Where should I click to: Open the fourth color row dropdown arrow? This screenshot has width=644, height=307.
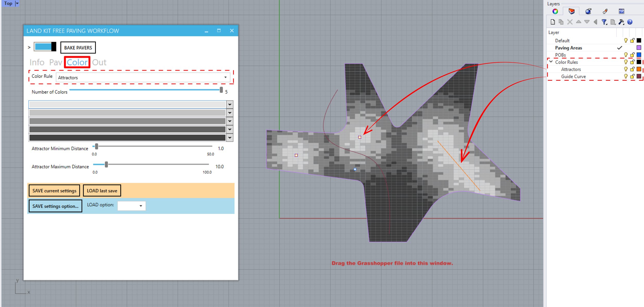(230, 129)
